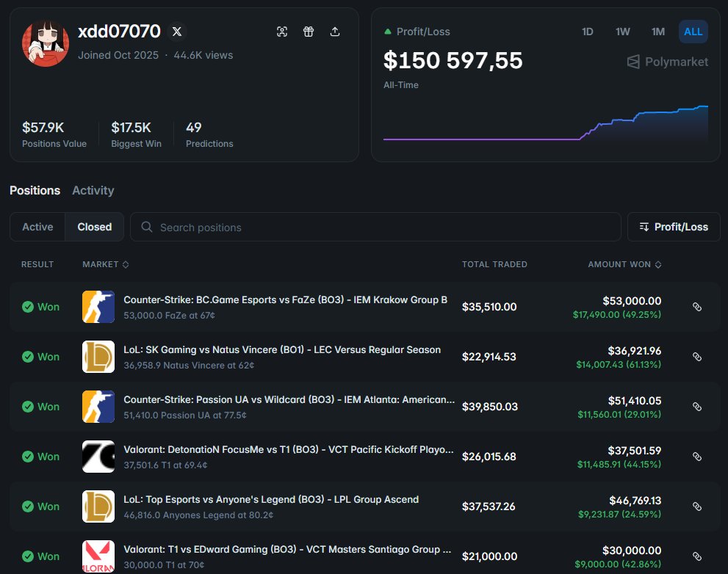The image size is (728, 574).
Task: Click the green Won checkmark on BC.Game row
Action: pyautogui.click(x=28, y=307)
